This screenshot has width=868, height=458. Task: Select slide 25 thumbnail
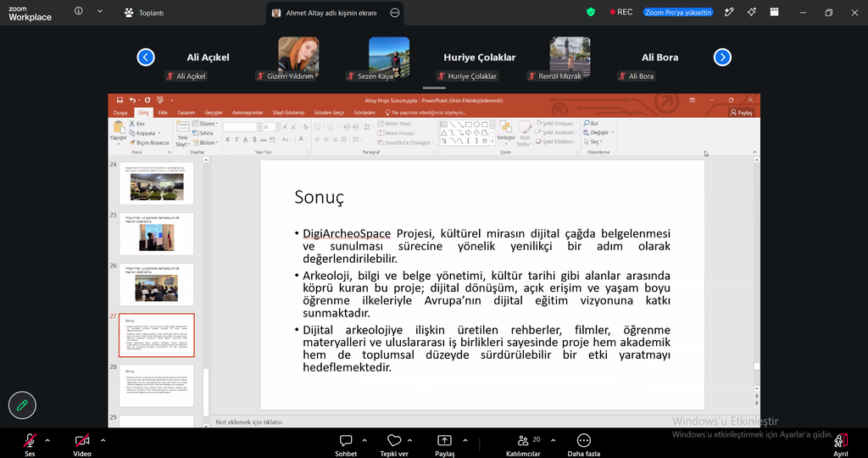[x=157, y=234]
